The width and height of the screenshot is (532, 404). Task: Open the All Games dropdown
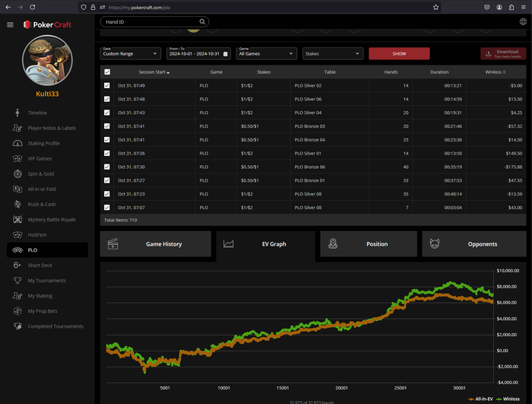click(266, 54)
